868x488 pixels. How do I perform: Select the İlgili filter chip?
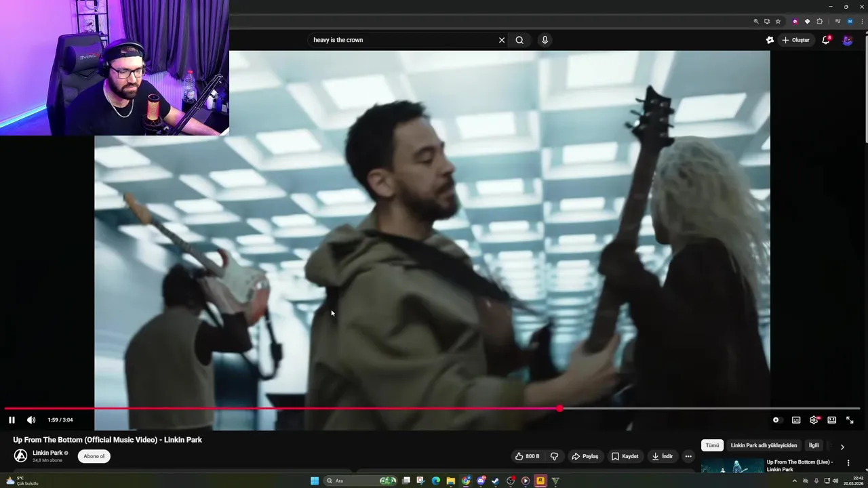coord(814,445)
